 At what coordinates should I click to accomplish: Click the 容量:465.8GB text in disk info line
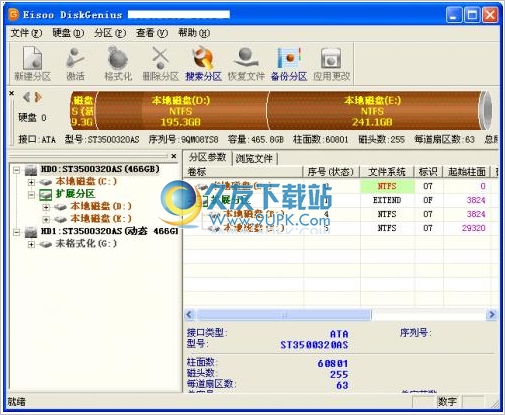[x=255, y=139]
